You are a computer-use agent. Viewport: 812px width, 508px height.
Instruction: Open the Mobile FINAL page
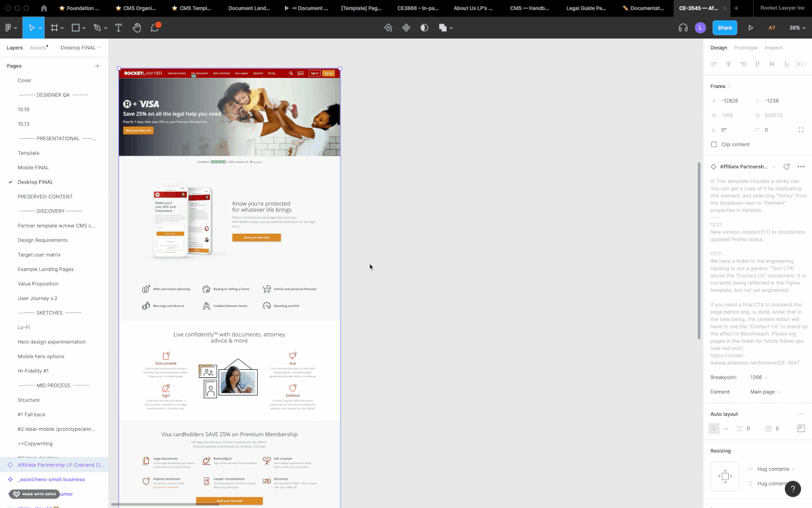(x=33, y=167)
